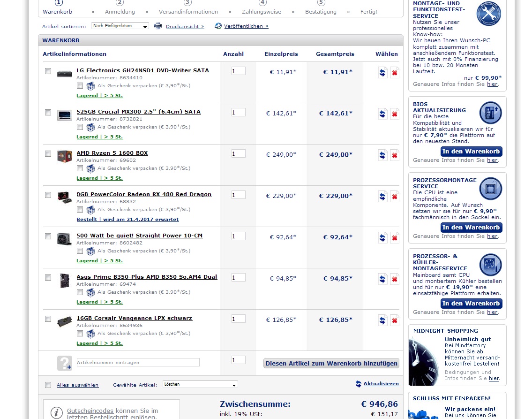Go to Bestätigung step
532x419 pixels.
[x=321, y=12]
